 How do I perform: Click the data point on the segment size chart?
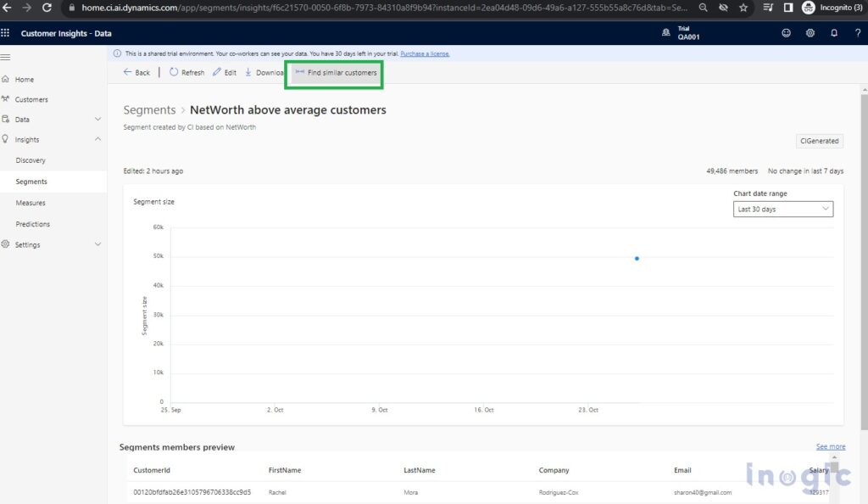637,258
